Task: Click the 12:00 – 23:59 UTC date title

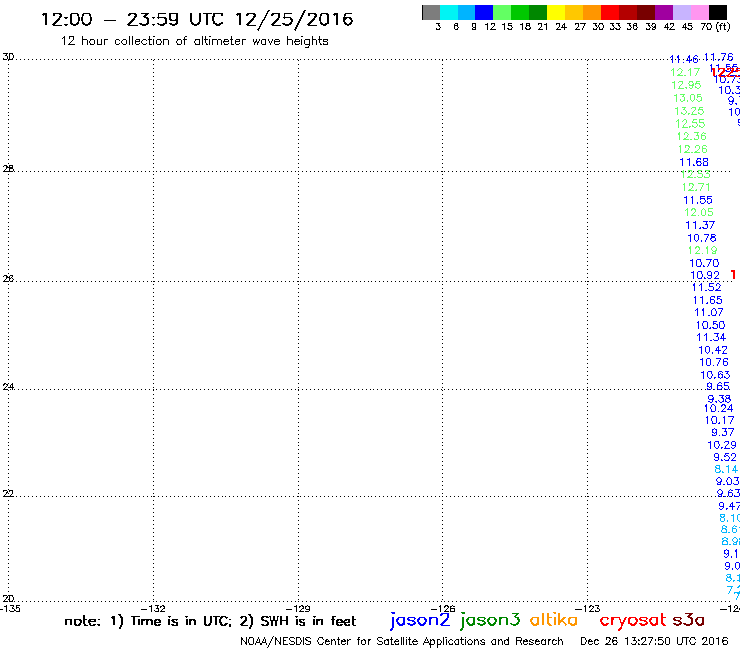Action: coord(197,20)
